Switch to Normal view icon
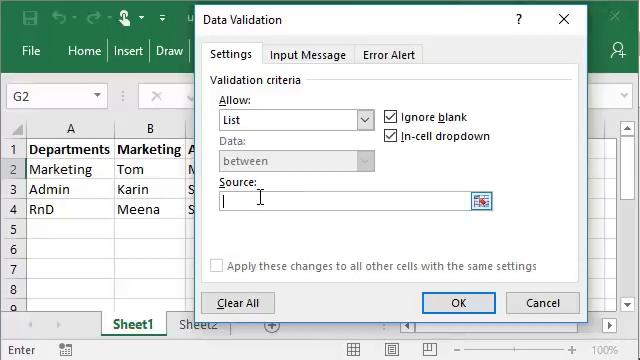This screenshot has height=360, width=640. [353, 350]
